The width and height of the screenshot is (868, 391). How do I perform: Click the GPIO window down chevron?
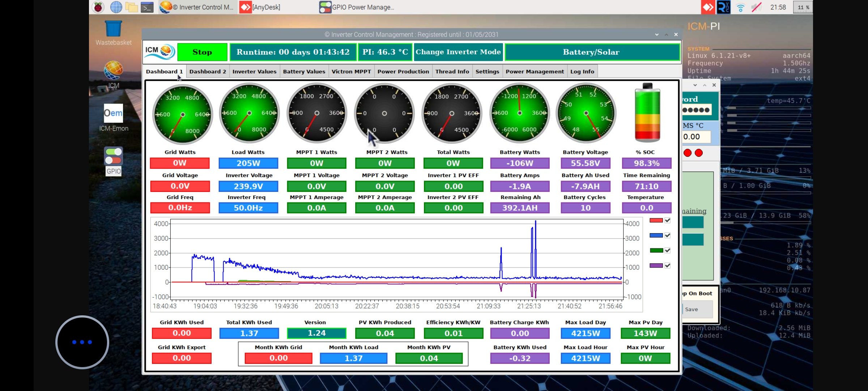[695, 85]
